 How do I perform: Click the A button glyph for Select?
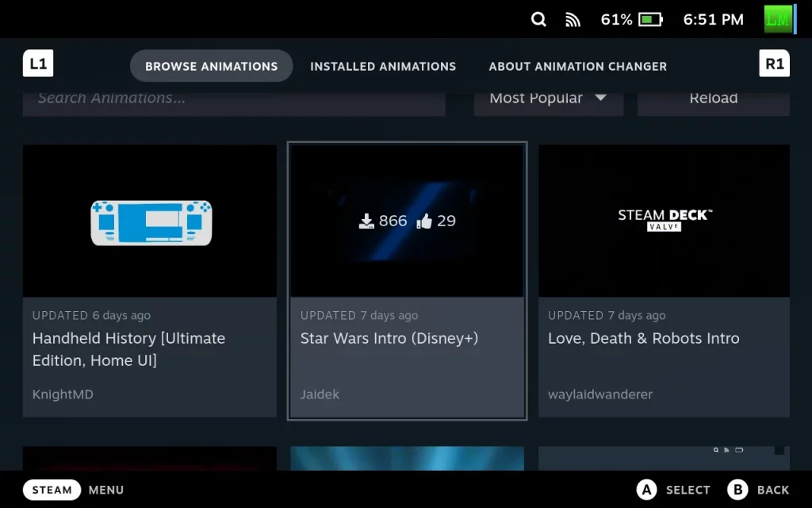(x=646, y=490)
